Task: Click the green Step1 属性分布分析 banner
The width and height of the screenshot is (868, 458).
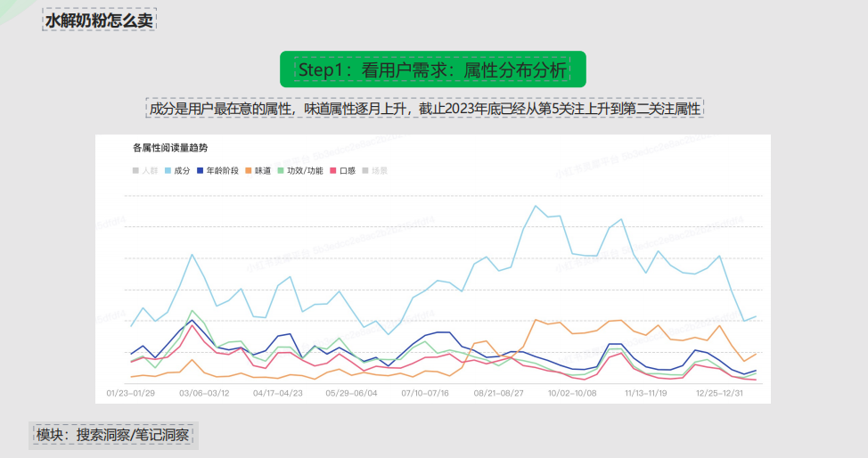Action: pos(433,70)
